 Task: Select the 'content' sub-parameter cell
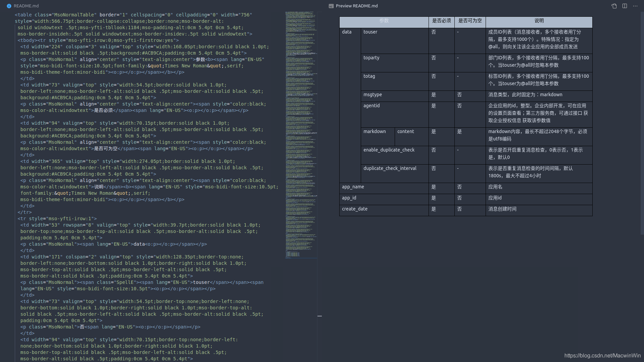tap(412, 137)
